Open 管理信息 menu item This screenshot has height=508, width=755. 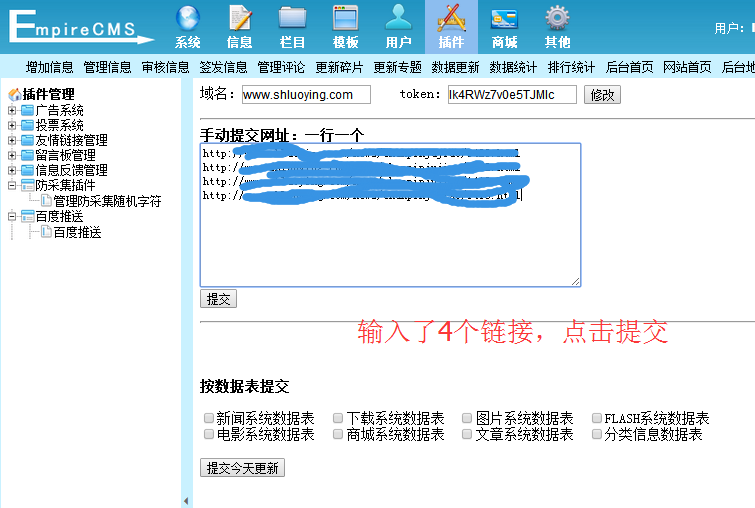(107, 67)
